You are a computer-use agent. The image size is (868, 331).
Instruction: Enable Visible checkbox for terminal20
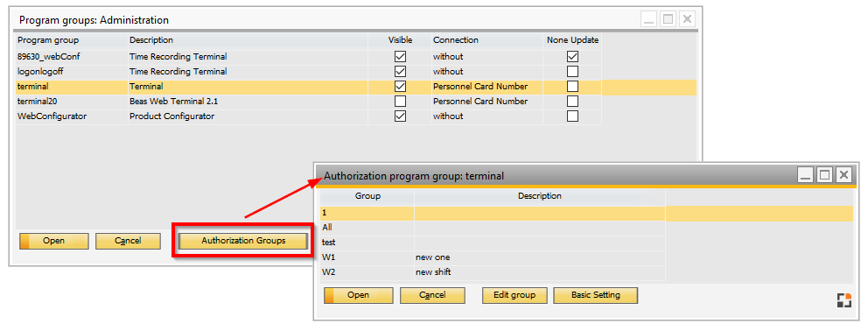click(400, 102)
